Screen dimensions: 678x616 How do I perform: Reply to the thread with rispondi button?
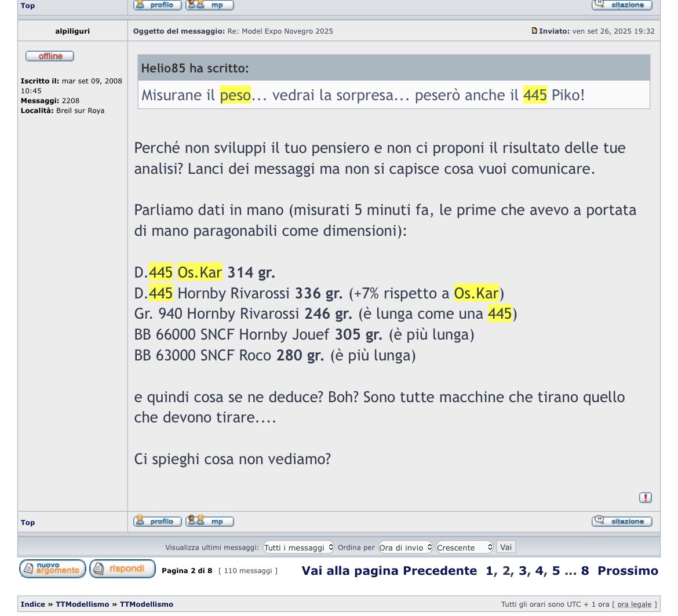pos(122,569)
